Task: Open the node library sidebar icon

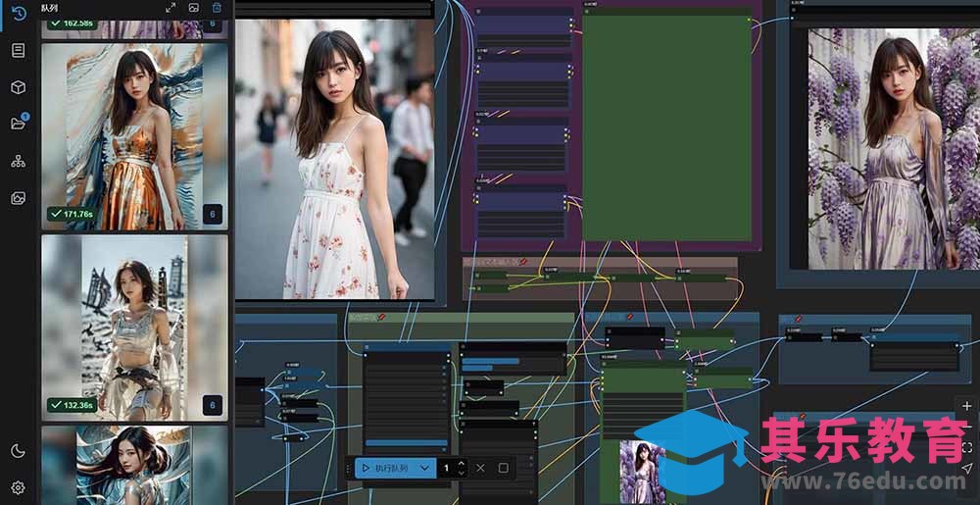Action: tap(18, 51)
